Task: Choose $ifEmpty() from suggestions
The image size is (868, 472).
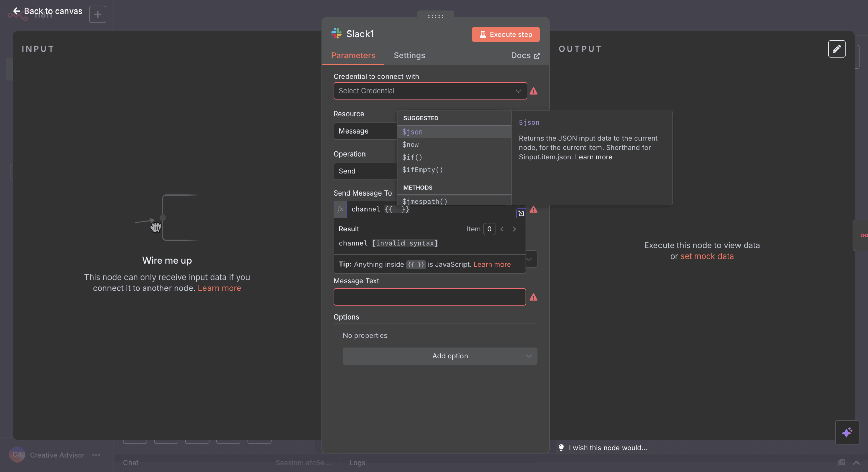Action: point(454,170)
